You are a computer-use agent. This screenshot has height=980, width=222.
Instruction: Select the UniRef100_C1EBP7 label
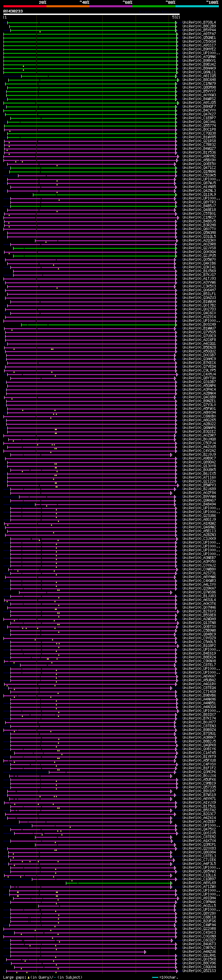(x=199, y=118)
